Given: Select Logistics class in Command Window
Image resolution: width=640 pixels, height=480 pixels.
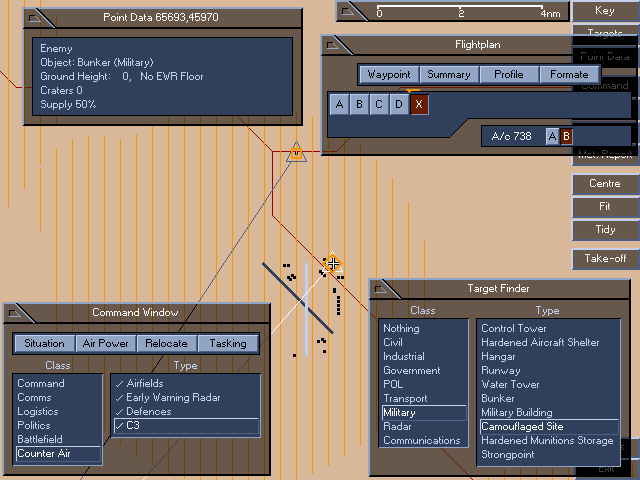Looking at the screenshot, I should tap(58, 411).
